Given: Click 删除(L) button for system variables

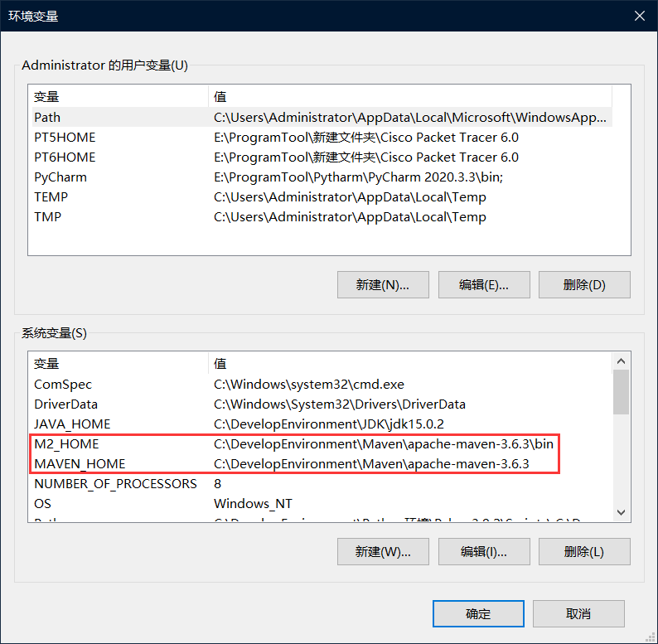Looking at the screenshot, I should [584, 551].
